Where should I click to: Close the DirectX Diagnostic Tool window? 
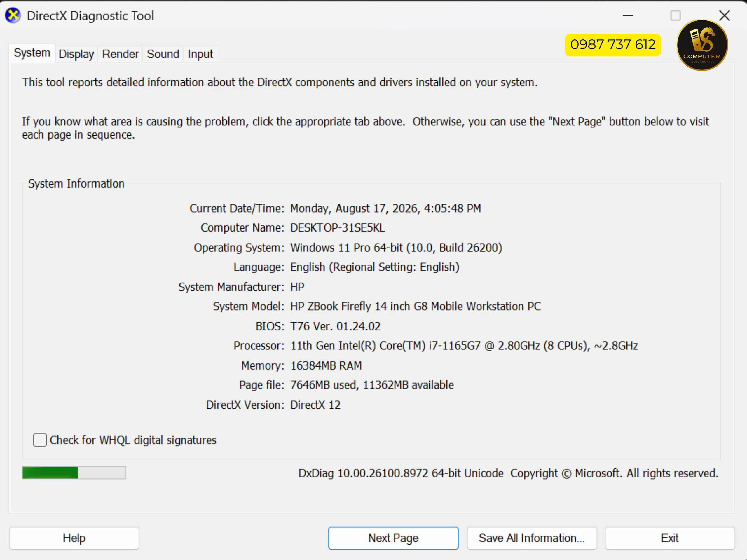(724, 15)
